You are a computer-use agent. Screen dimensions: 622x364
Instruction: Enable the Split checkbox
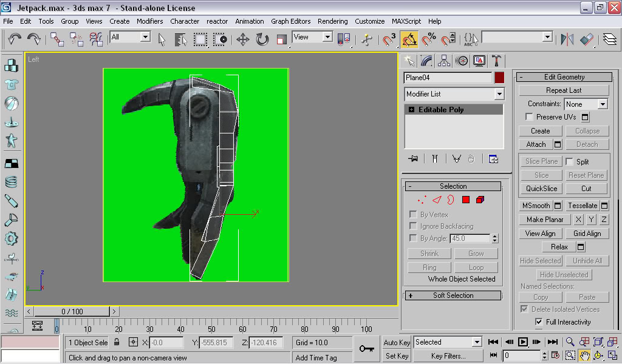click(570, 162)
